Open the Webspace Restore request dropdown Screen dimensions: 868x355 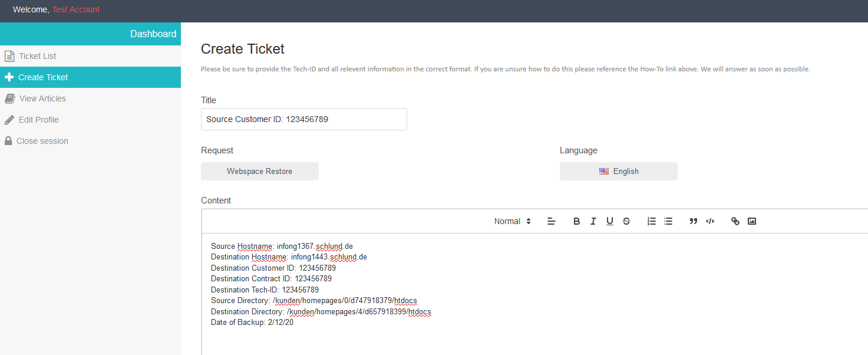pyautogui.click(x=259, y=171)
